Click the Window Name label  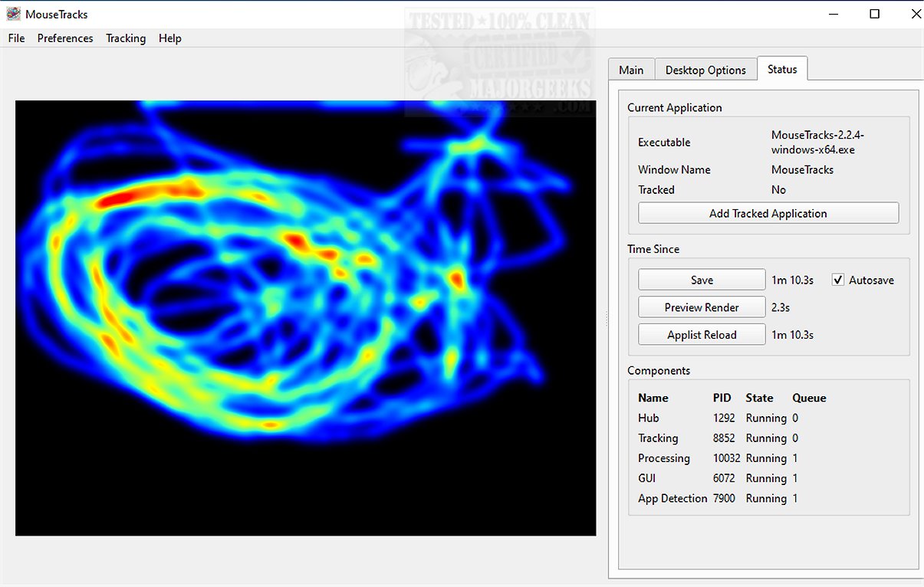click(674, 170)
